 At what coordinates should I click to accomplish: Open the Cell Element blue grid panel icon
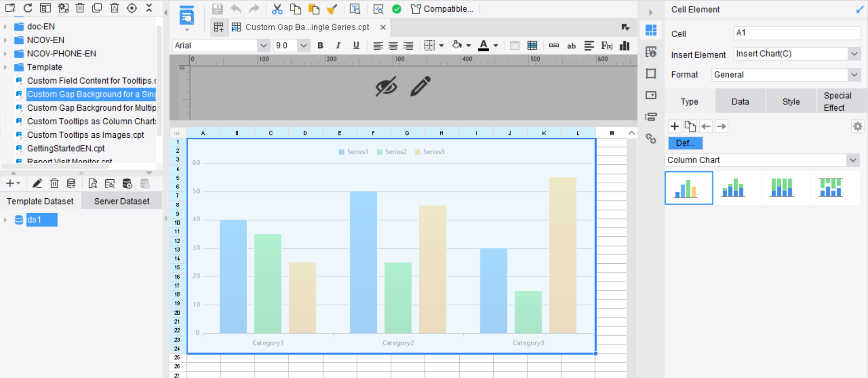coord(651,30)
